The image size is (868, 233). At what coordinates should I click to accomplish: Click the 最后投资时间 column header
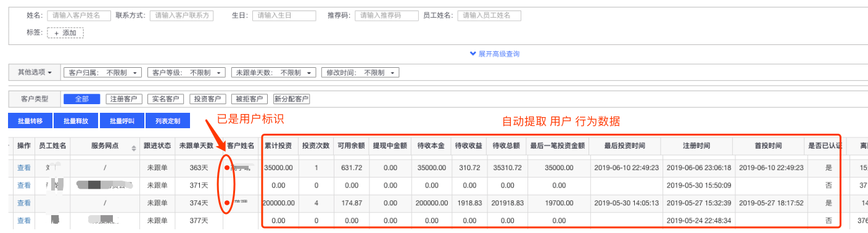tap(625, 146)
